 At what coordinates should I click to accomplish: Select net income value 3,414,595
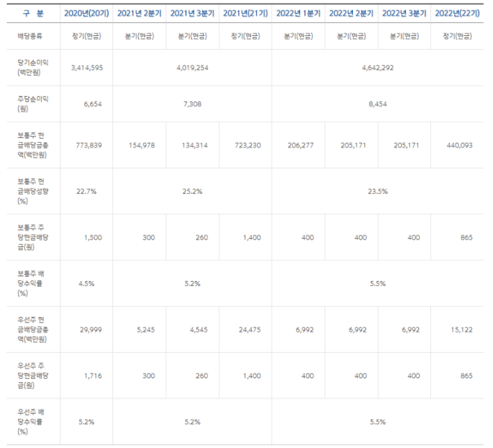(x=87, y=68)
